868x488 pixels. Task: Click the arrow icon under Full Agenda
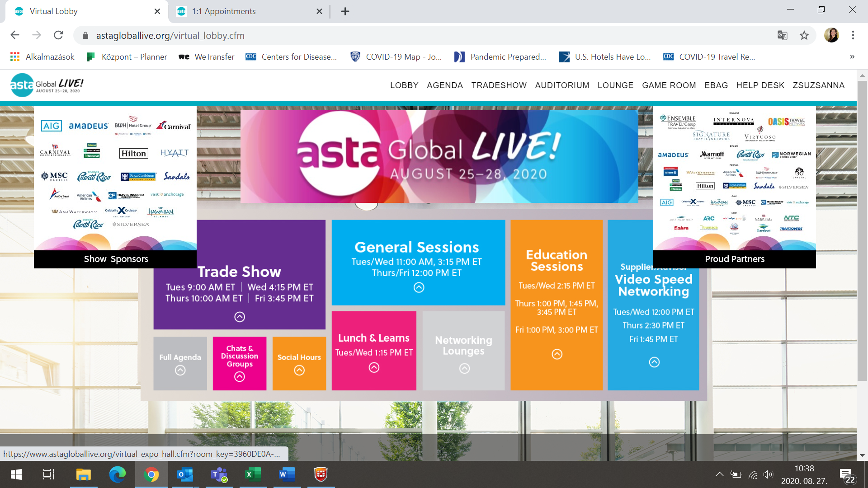pyautogui.click(x=180, y=371)
